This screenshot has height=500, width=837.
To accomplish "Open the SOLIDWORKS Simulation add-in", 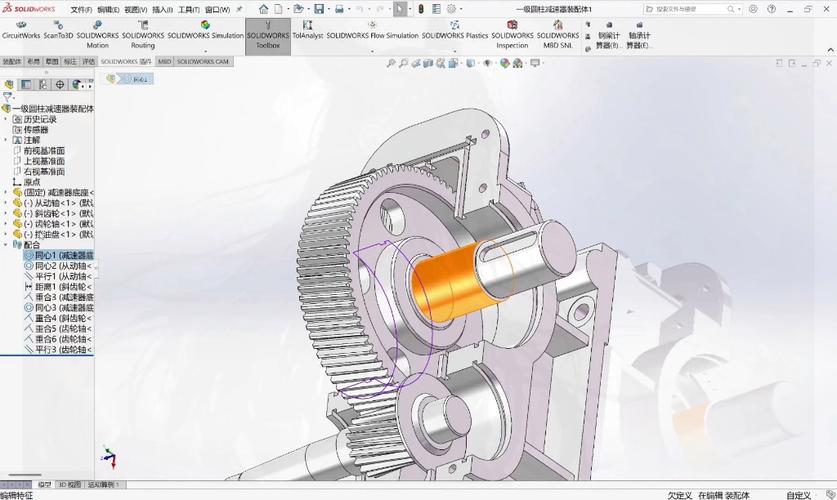I will pos(205,30).
